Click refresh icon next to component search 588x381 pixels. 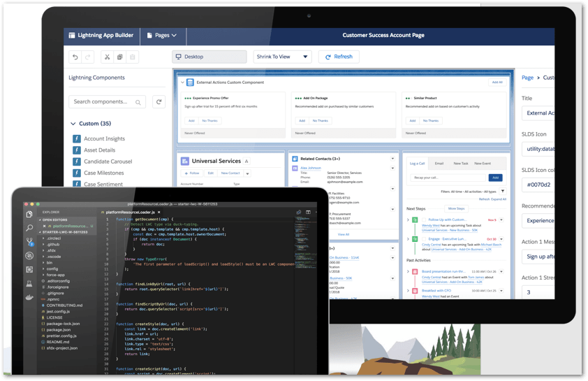click(x=159, y=101)
